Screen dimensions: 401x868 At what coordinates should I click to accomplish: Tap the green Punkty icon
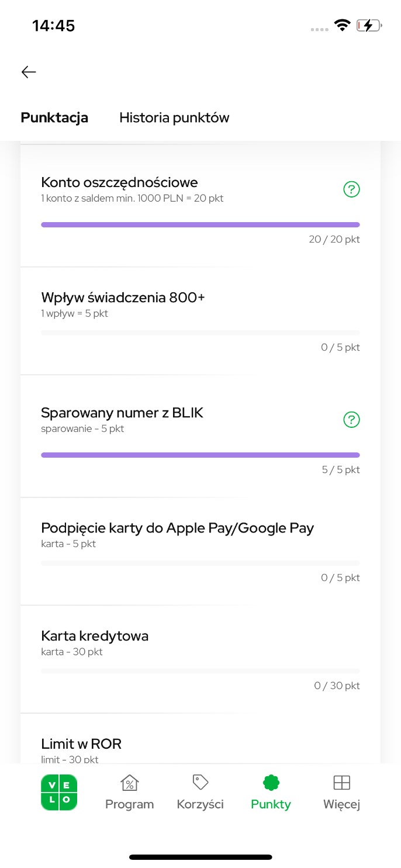[x=271, y=782]
